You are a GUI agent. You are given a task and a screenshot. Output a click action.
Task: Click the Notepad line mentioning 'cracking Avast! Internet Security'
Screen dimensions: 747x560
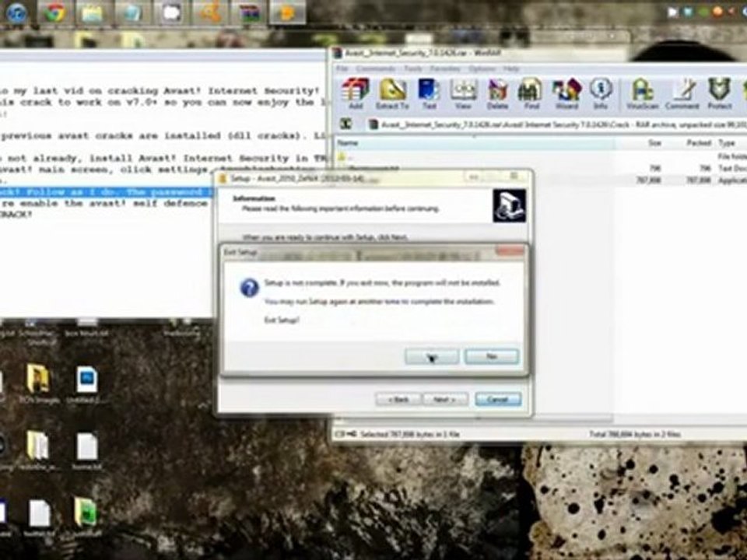(160, 90)
